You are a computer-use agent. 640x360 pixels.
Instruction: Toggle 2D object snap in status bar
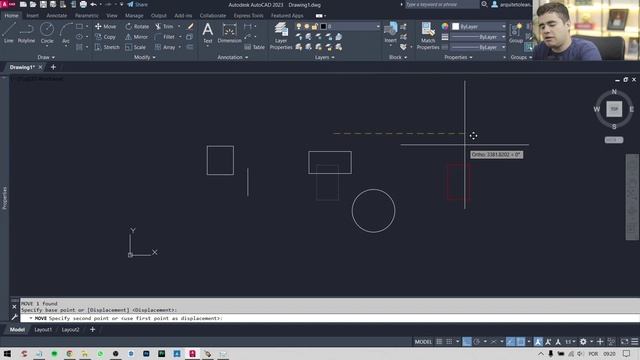coord(520,342)
